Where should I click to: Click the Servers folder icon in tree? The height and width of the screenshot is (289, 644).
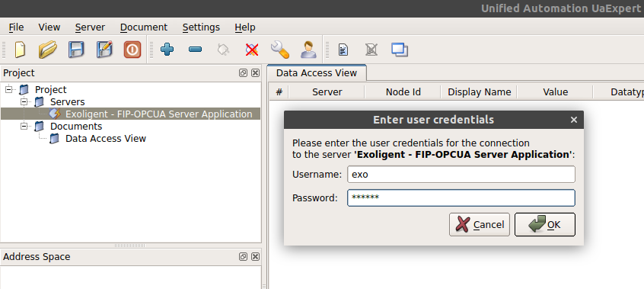point(39,101)
